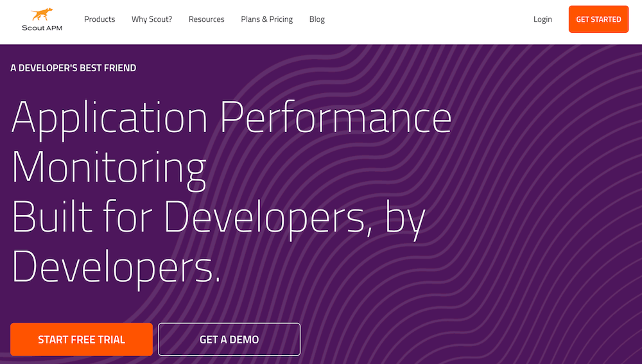Open the Products menu

[100, 19]
